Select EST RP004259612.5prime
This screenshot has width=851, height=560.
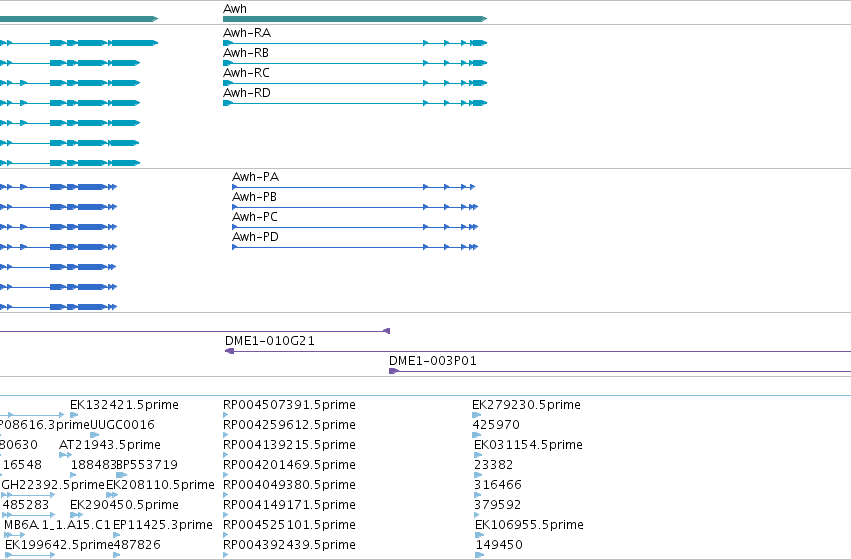(289, 425)
